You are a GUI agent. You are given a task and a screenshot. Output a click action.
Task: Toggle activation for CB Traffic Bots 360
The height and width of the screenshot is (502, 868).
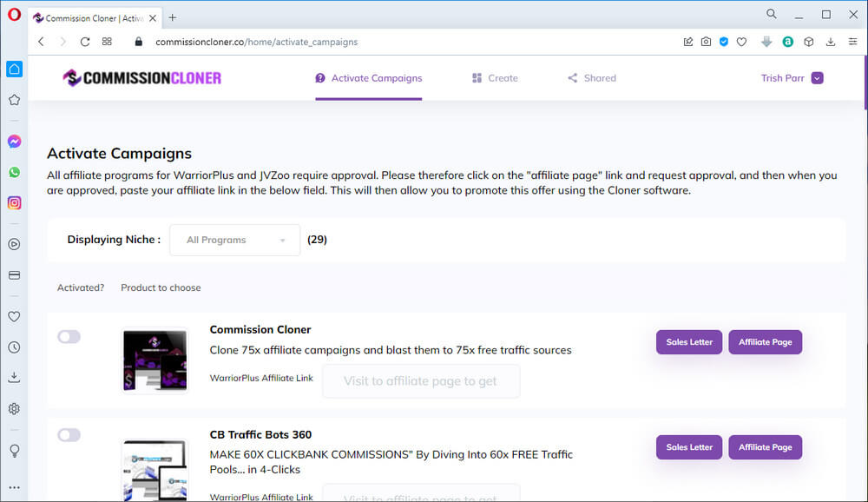[69, 435]
